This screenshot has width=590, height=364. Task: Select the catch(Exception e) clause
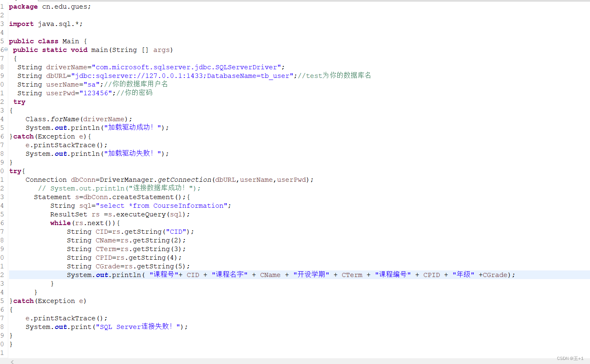pyautogui.click(x=49, y=301)
